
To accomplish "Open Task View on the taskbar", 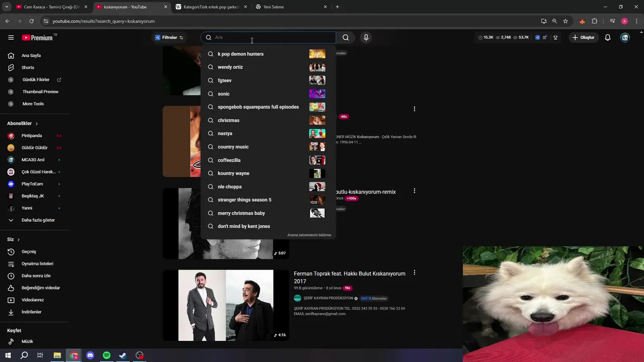I will click(x=40, y=355).
